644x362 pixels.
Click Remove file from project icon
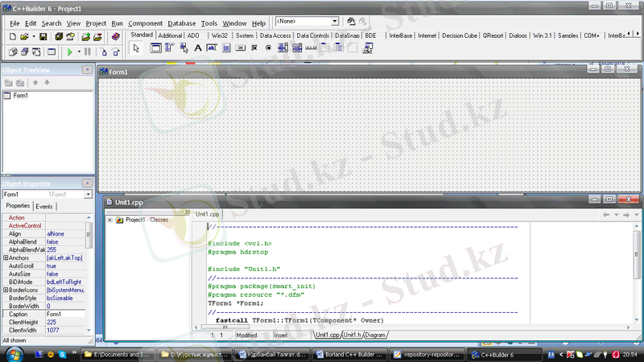click(x=97, y=37)
